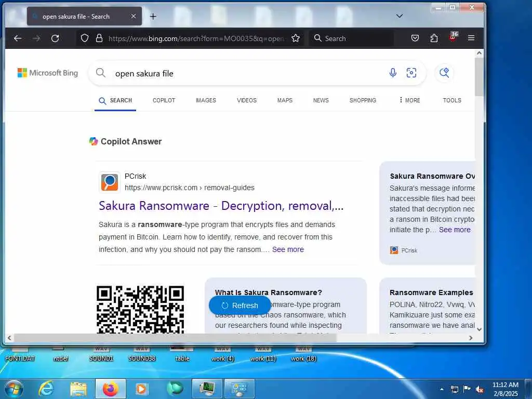Switch to the MAPS tab
The image size is (532, 399).
285,100
